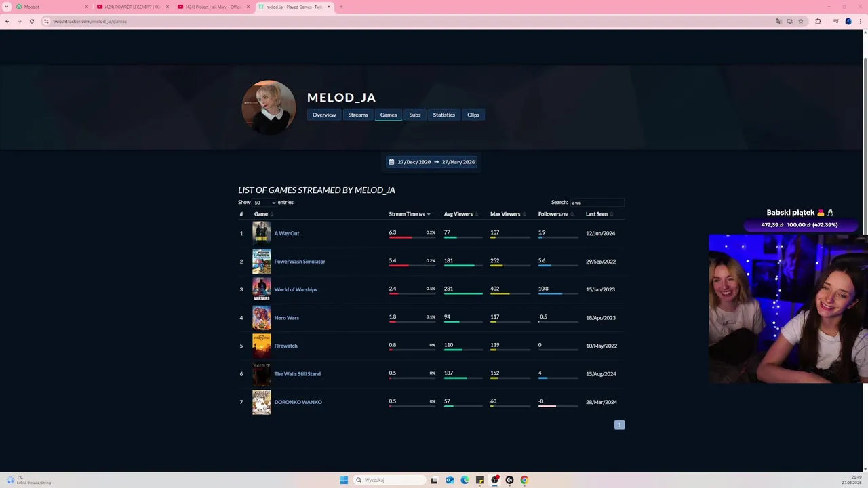Image resolution: width=868 pixels, height=488 pixels.
Task: Click PowerWash Simulator cover thumbnail
Action: [x=262, y=261]
